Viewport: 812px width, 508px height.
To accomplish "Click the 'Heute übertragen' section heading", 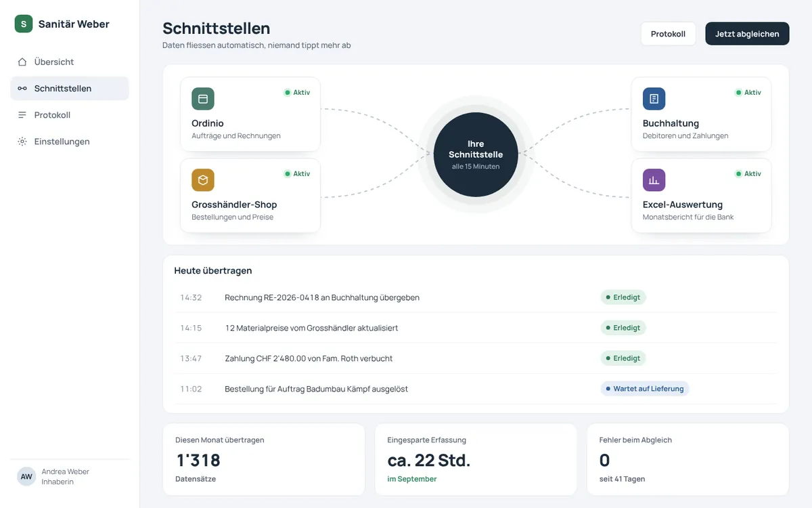I will coord(213,270).
